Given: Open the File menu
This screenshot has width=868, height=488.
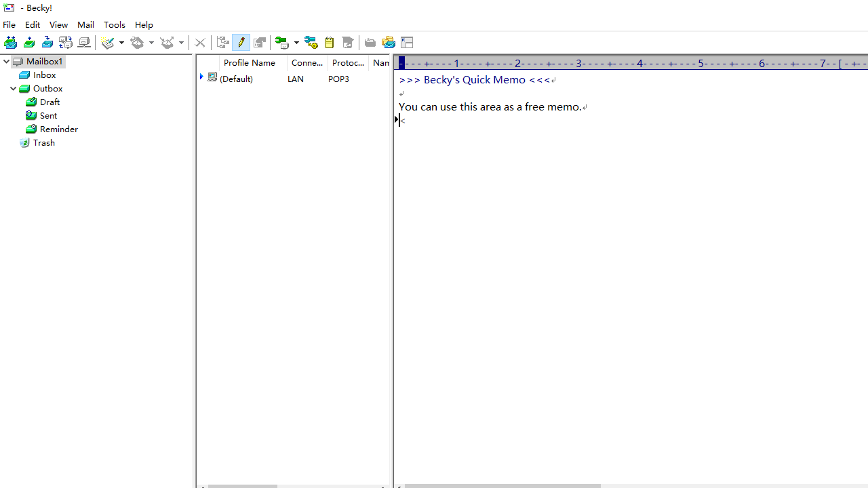Looking at the screenshot, I should tap(9, 24).
